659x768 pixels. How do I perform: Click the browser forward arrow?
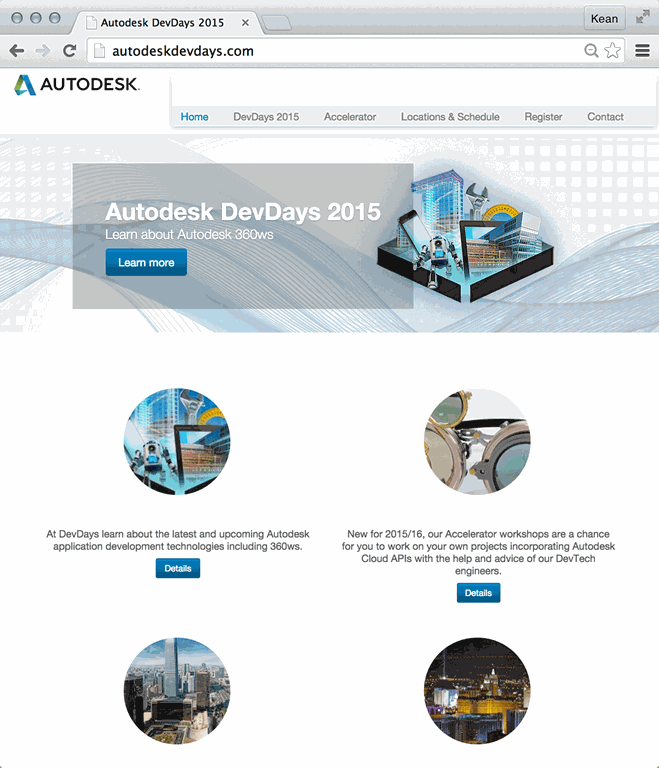pos(42,51)
